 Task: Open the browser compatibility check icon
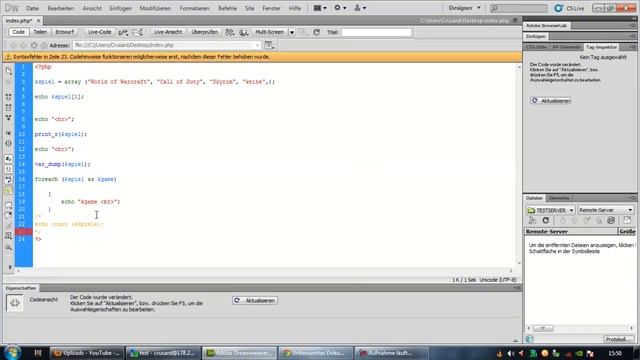[x=123, y=32]
